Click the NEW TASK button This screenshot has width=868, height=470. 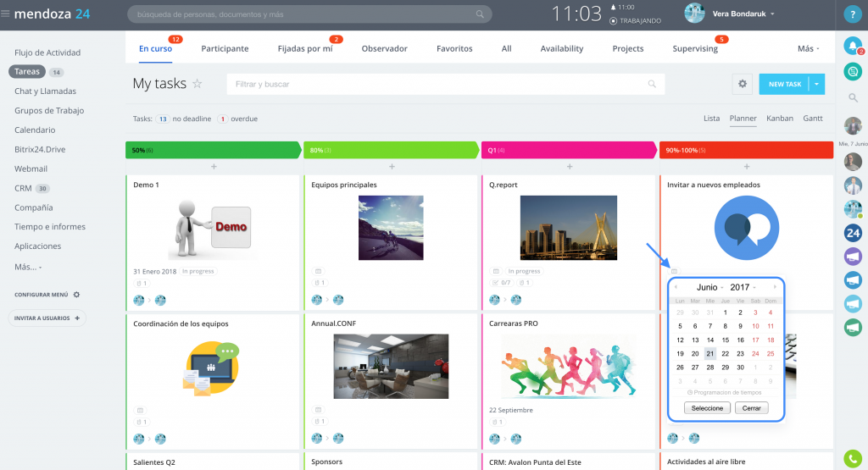pyautogui.click(x=784, y=84)
